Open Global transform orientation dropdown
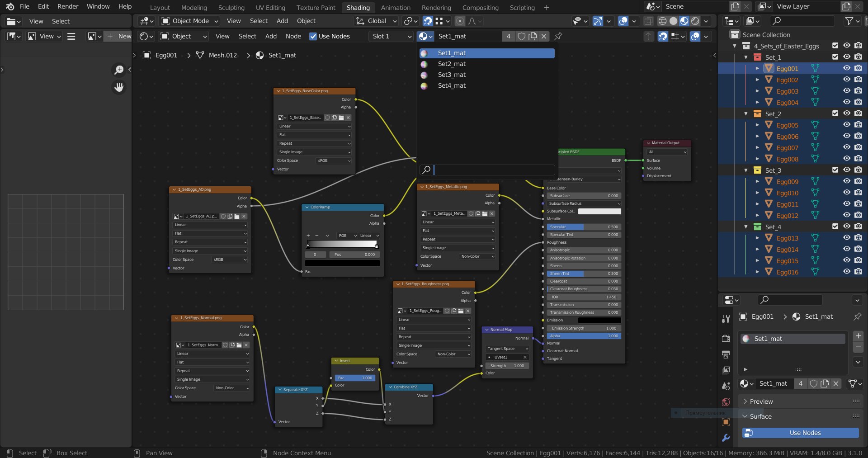The height and width of the screenshot is (458, 868). coord(376,21)
